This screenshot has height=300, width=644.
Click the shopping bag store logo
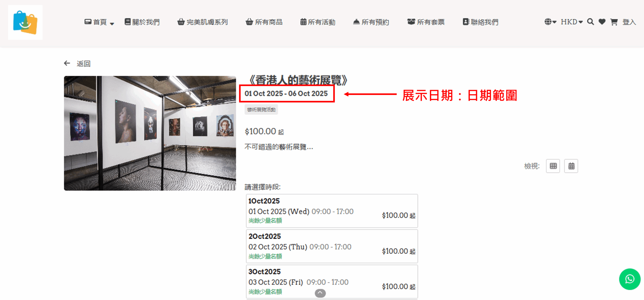(x=25, y=22)
